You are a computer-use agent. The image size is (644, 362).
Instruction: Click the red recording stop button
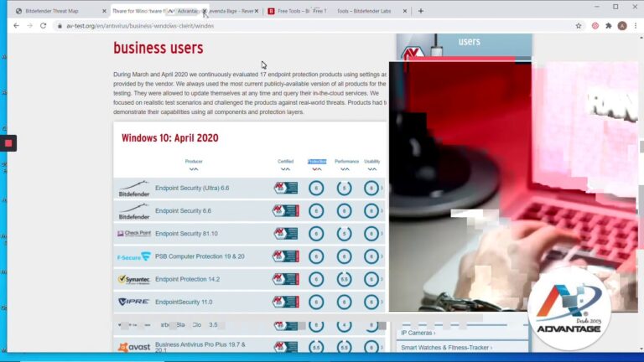[x=8, y=143]
